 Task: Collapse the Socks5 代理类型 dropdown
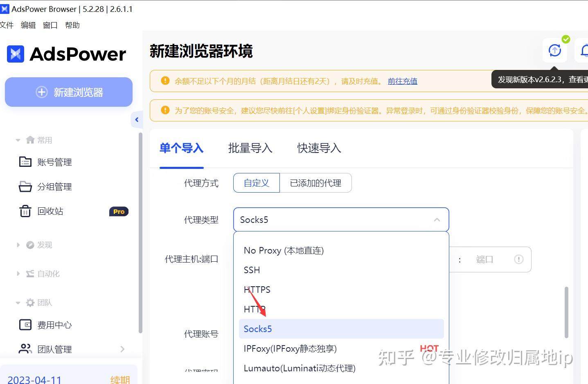437,220
